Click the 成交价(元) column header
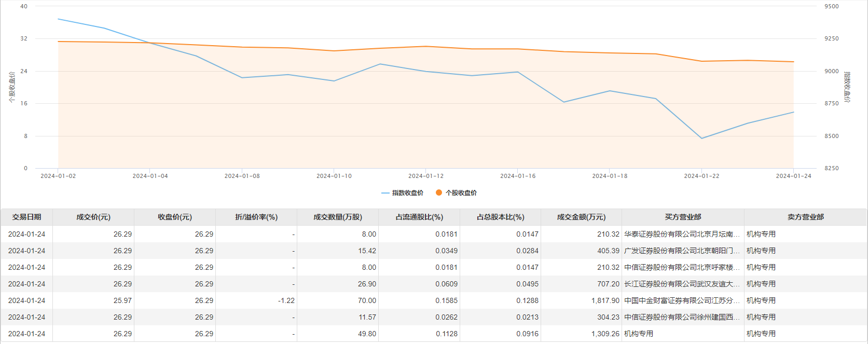 93,217
